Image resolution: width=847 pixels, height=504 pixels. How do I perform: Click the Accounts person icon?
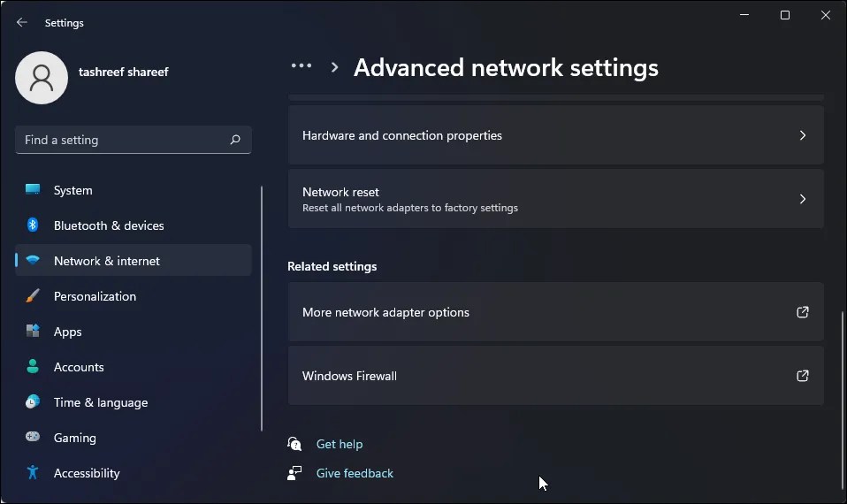(33, 367)
